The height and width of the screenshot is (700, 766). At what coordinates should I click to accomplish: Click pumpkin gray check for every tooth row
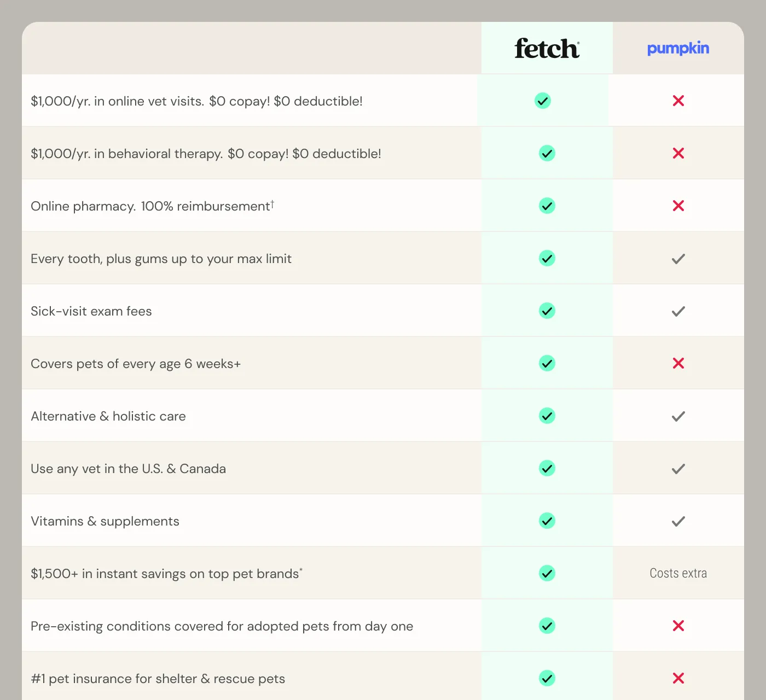pos(678,259)
